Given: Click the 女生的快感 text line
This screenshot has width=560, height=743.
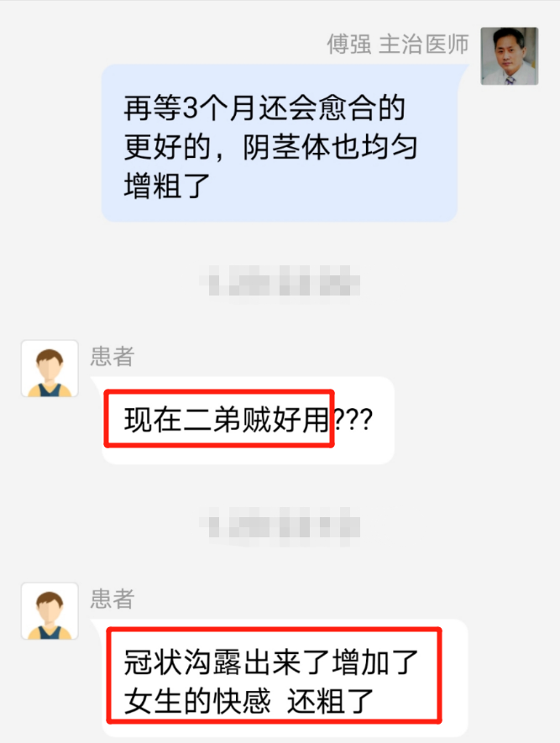Looking at the screenshot, I should (x=197, y=701).
